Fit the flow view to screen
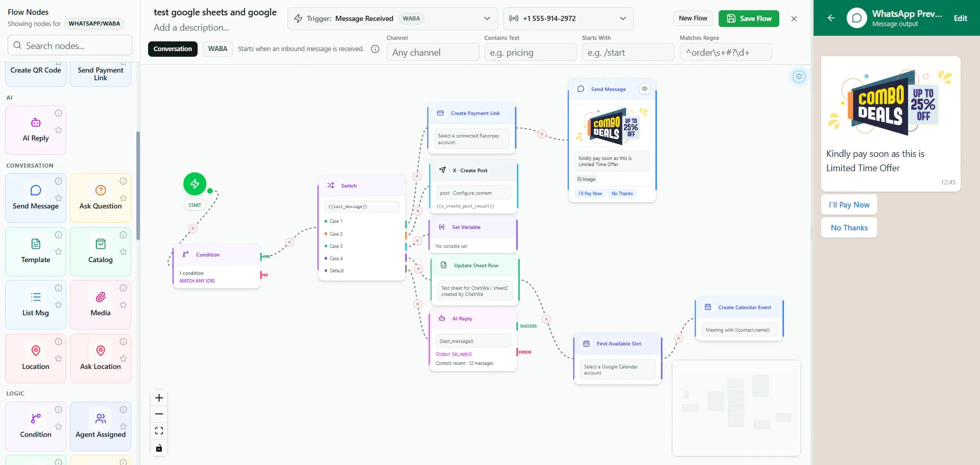 click(x=159, y=431)
